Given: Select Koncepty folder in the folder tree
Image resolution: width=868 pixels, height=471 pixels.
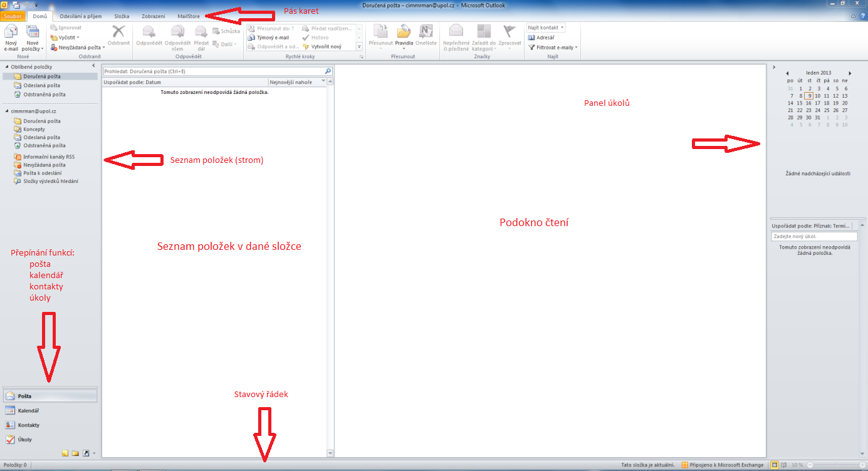Looking at the screenshot, I should click(34, 129).
